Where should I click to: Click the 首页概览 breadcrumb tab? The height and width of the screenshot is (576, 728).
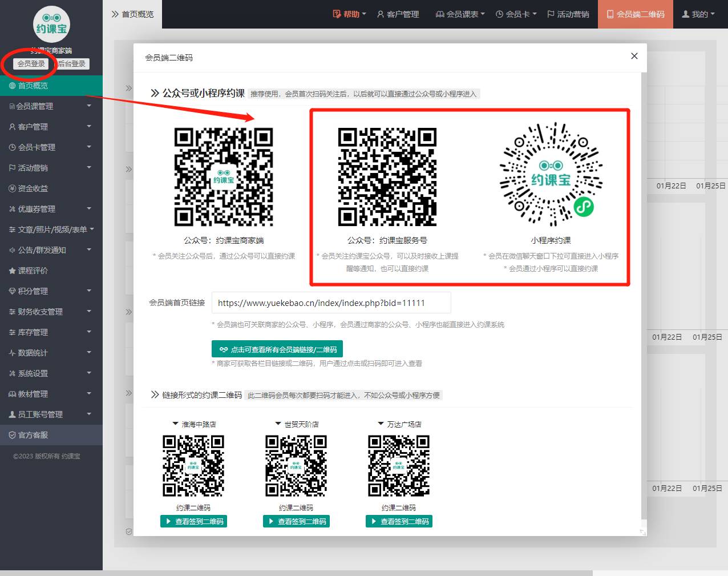[x=132, y=14]
